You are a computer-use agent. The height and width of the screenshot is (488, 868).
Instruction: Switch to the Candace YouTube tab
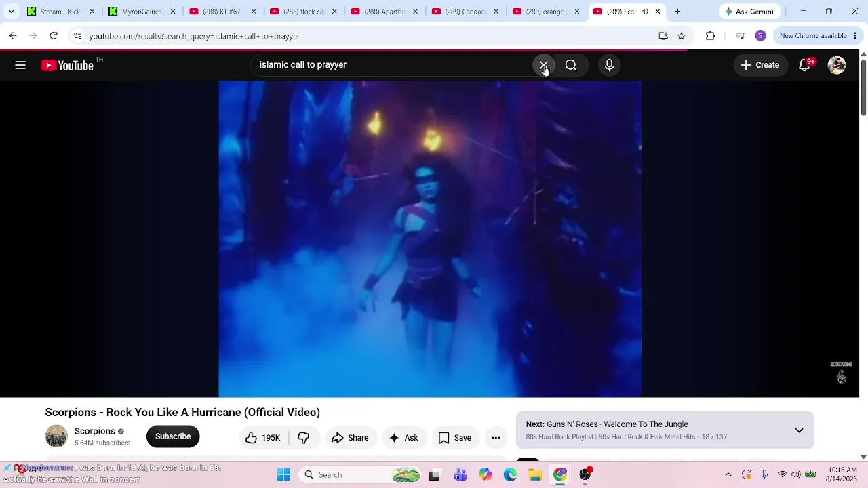(x=465, y=12)
